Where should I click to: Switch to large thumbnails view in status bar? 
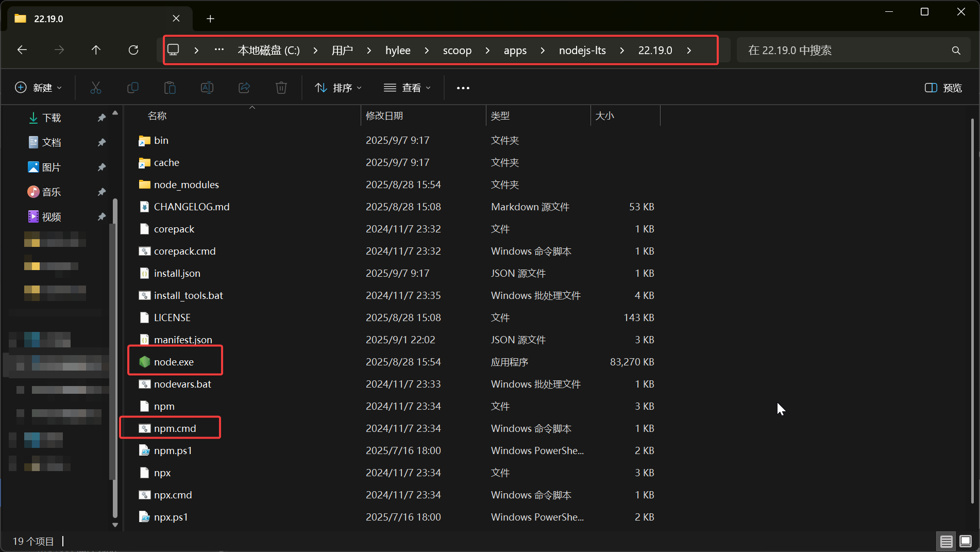click(966, 541)
